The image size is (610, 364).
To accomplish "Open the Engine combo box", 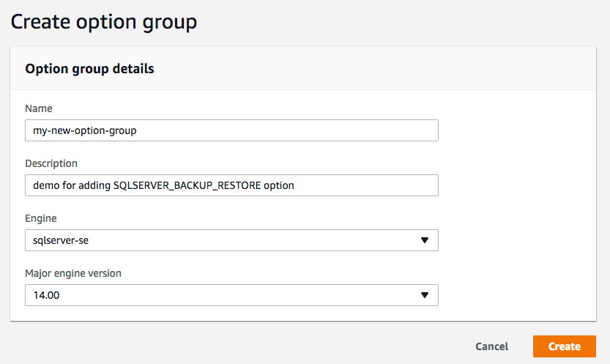I will click(x=231, y=240).
